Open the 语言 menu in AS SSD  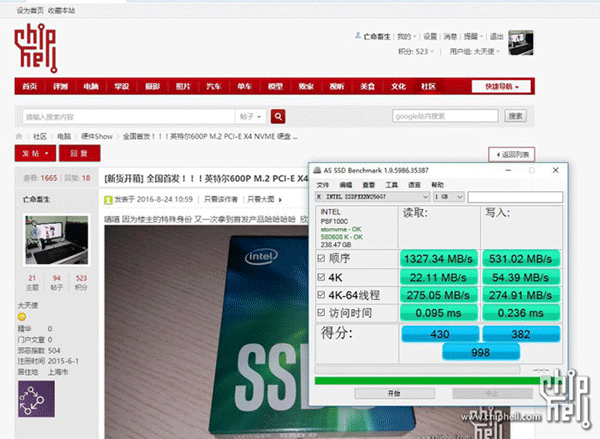coord(414,185)
